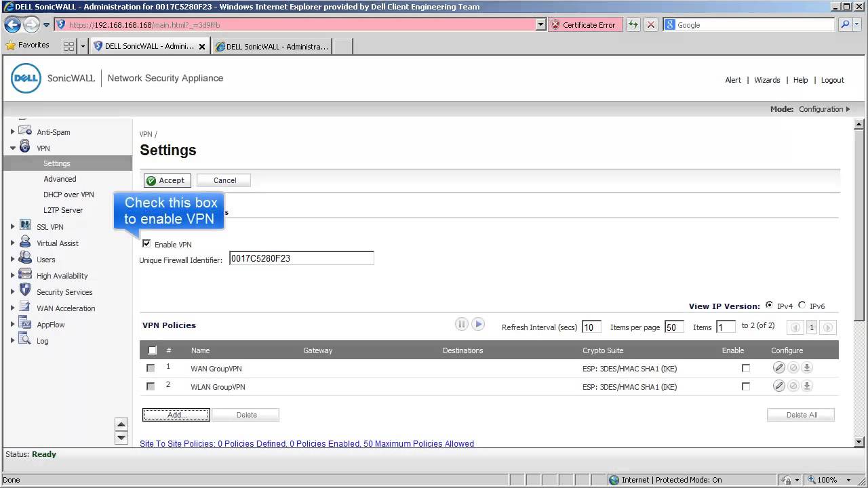868x488 pixels.
Task: Click the browser Forward button
Action: tap(31, 24)
